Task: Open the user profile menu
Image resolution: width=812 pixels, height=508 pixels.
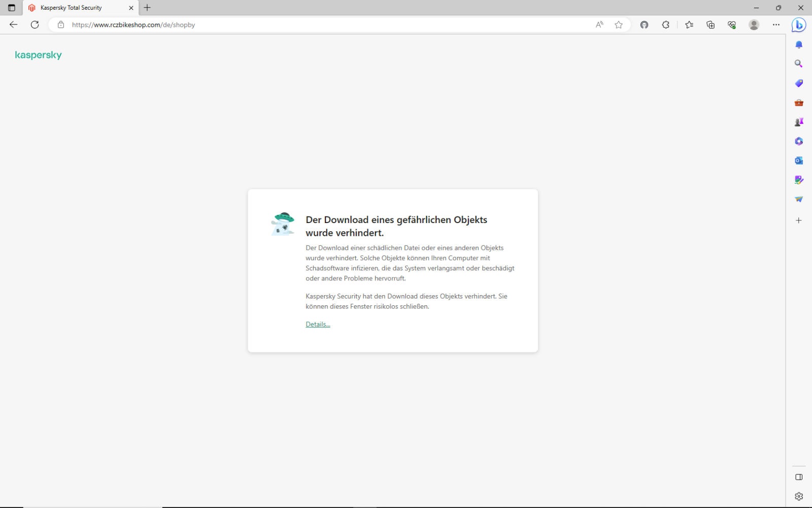Action: (x=754, y=24)
